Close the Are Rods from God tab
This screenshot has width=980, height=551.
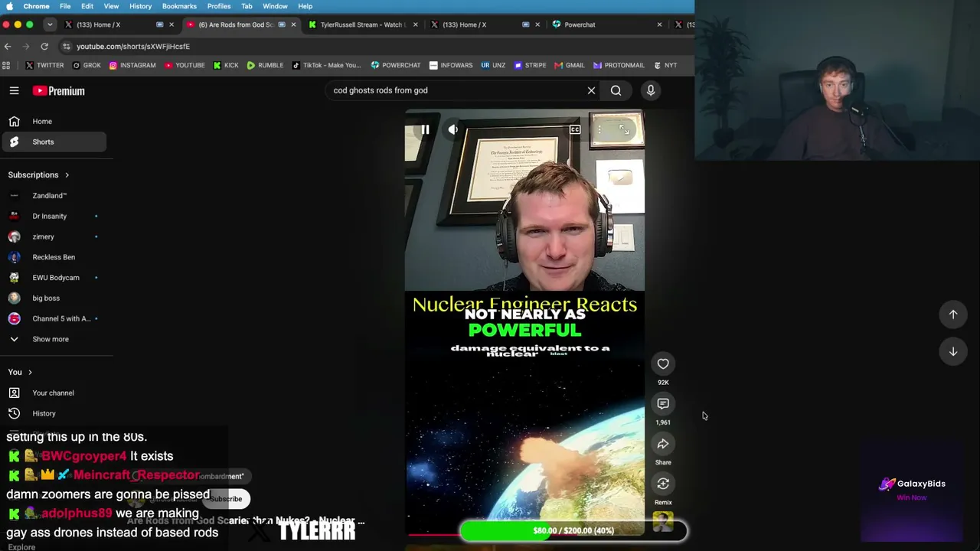pos(293,24)
